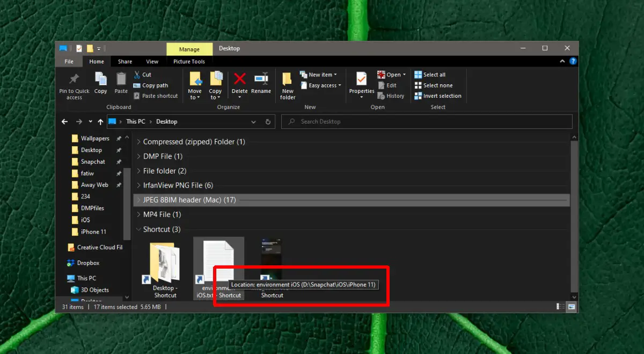644x354 pixels.
Task: Collapse the Shortcut (3) group
Action: click(x=138, y=229)
